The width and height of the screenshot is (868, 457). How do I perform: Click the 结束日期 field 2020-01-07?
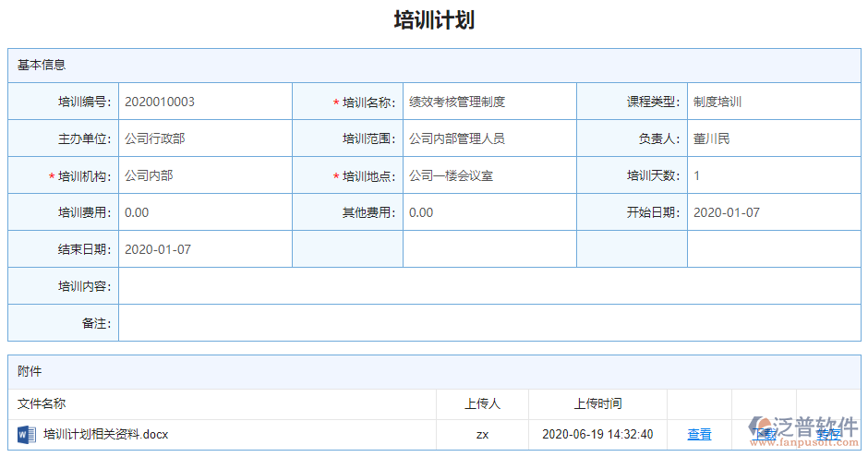205,249
